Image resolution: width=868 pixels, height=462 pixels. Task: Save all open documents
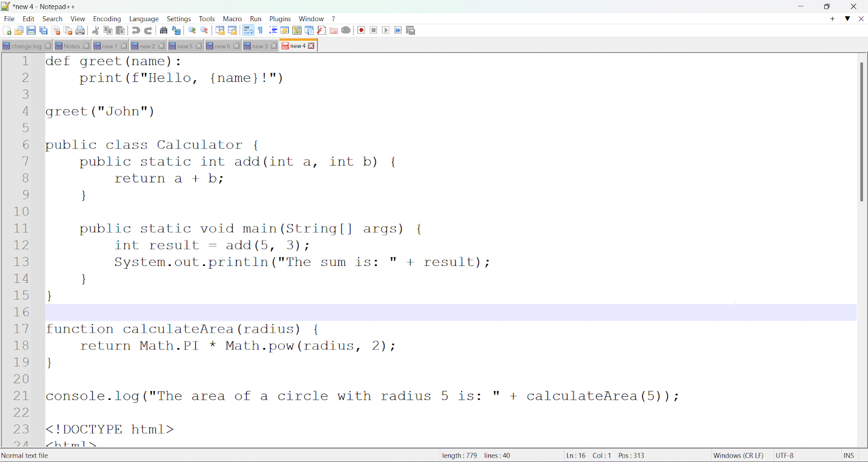click(43, 30)
